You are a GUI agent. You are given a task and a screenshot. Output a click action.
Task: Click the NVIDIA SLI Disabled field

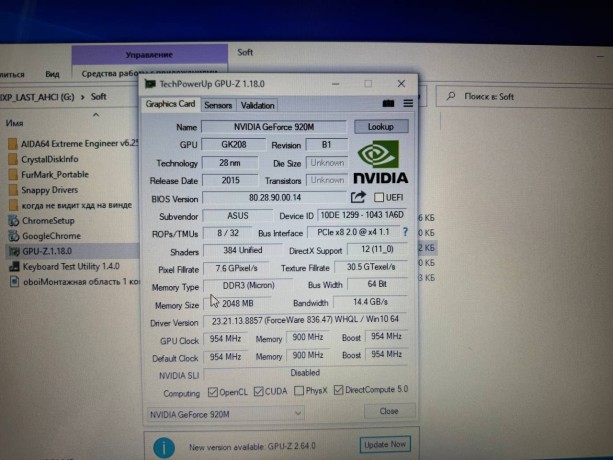(305, 373)
